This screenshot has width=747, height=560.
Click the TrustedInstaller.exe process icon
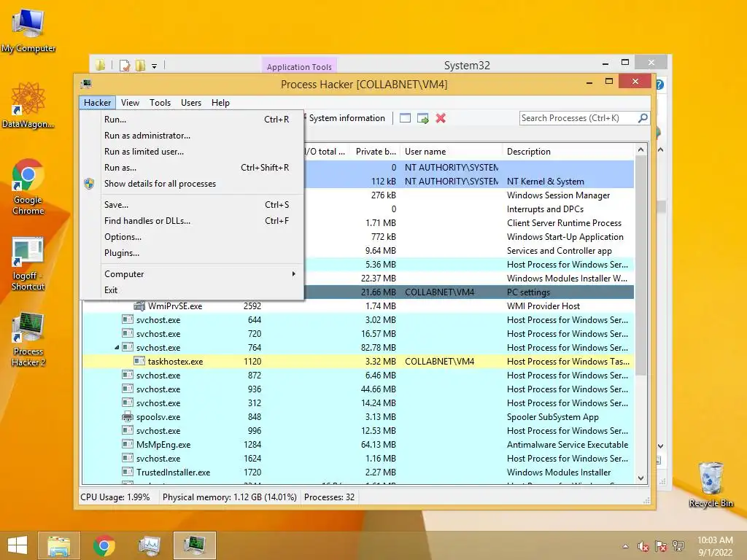click(127, 472)
